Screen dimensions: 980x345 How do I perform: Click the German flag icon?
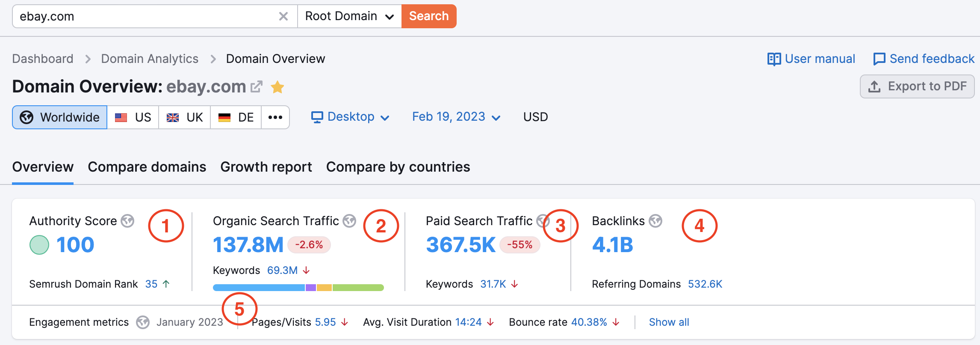pos(224,117)
